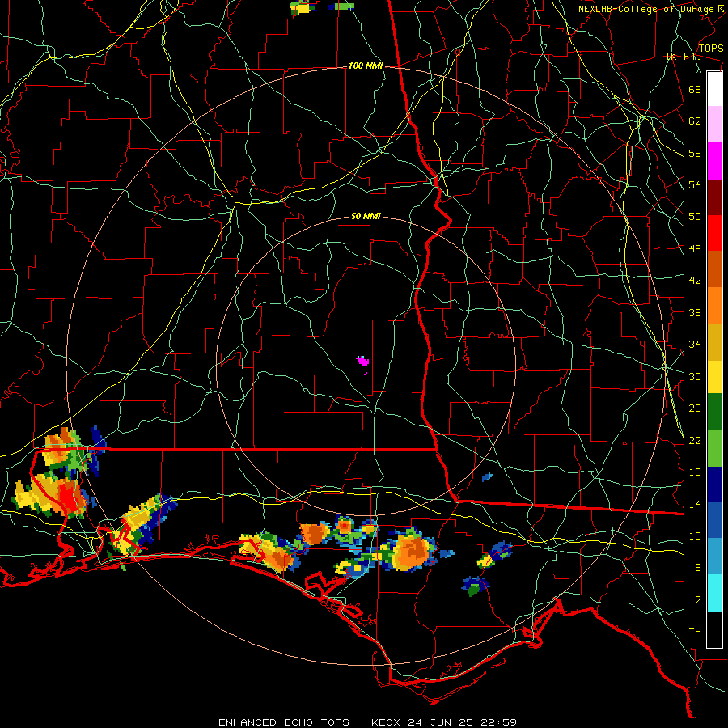Click the 62 legend value
728x728 pixels.
[x=695, y=121]
